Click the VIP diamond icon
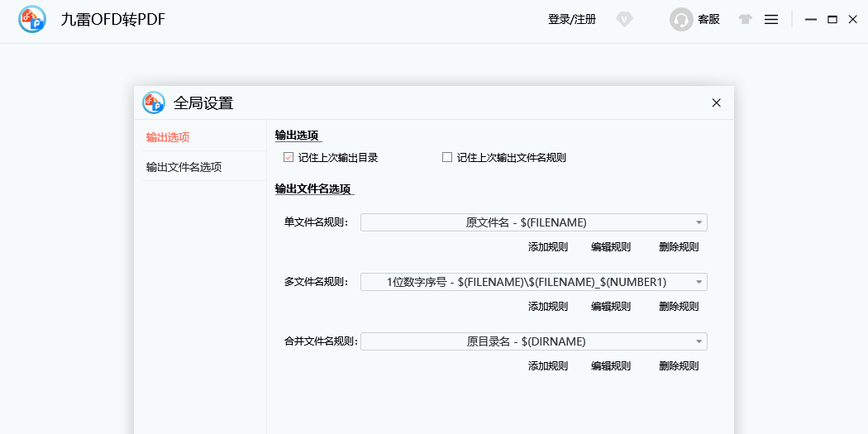 (x=624, y=20)
